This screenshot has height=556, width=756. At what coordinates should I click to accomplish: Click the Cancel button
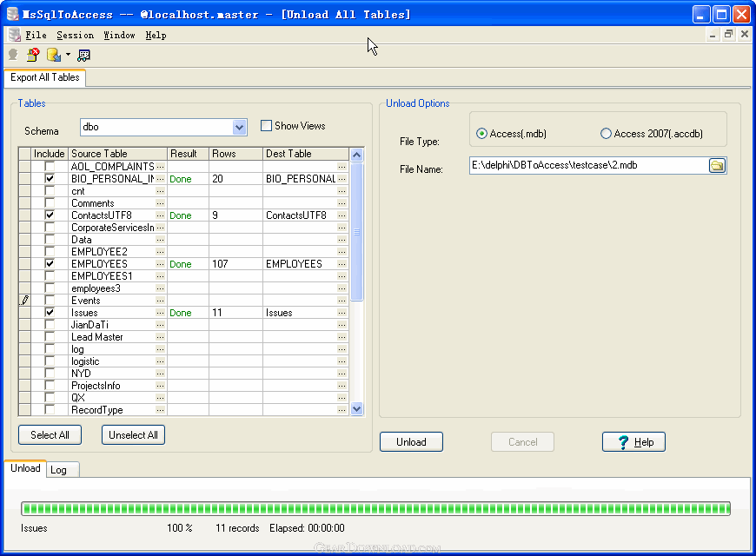522,442
